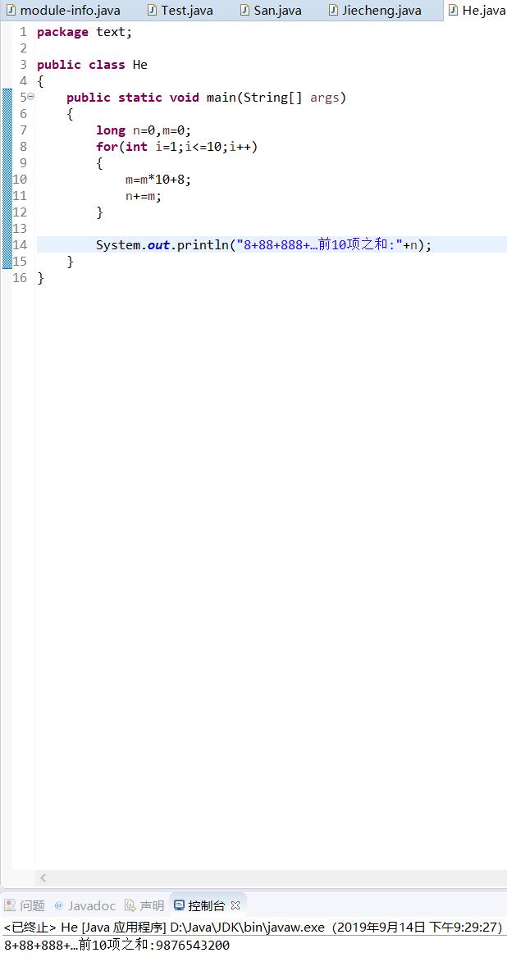
Task: Click the Javadoc @ icon
Action: pos(59,905)
